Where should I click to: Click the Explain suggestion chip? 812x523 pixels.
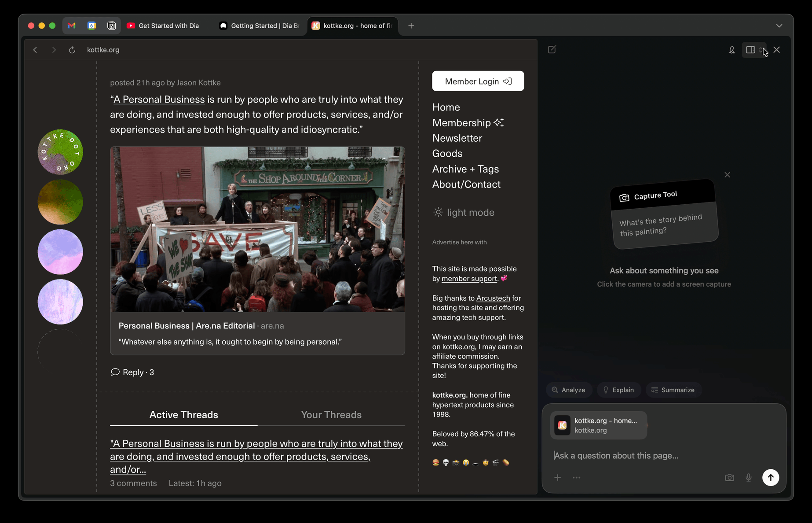pyautogui.click(x=618, y=390)
